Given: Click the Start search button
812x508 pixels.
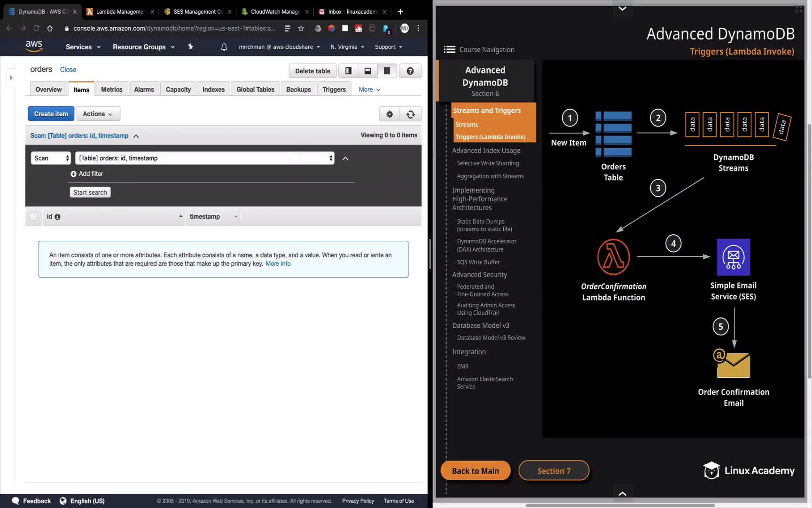Looking at the screenshot, I should 90,192.
